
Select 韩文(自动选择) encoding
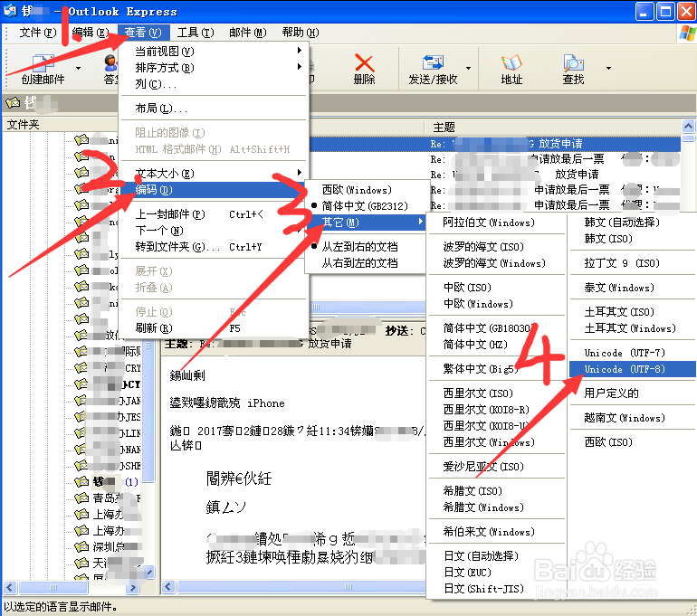pos(632,223)
